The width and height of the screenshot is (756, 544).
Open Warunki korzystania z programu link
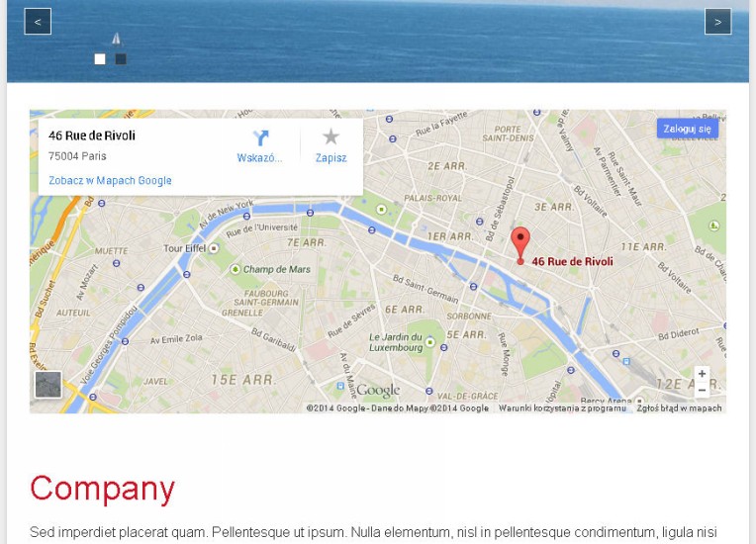pos(562,408)
